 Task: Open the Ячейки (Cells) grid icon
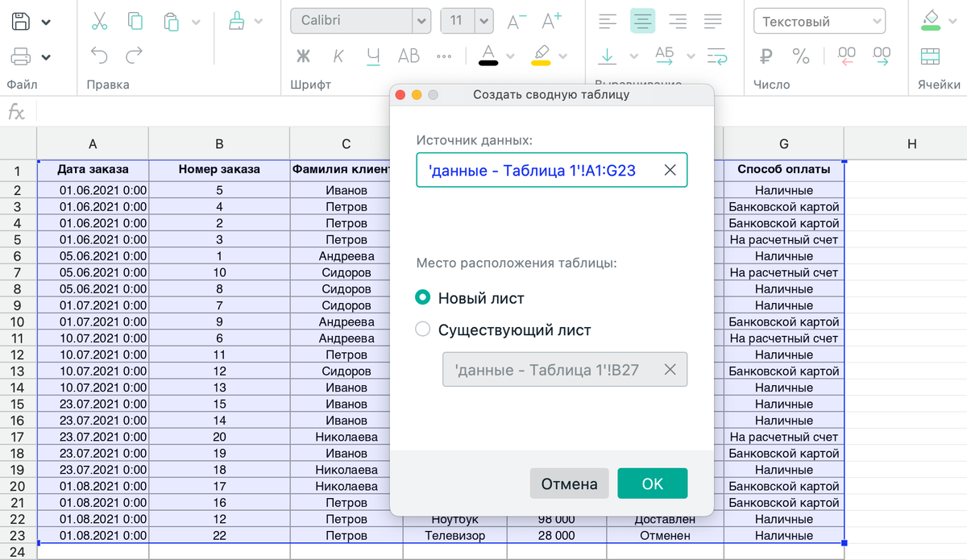[932, 56]
